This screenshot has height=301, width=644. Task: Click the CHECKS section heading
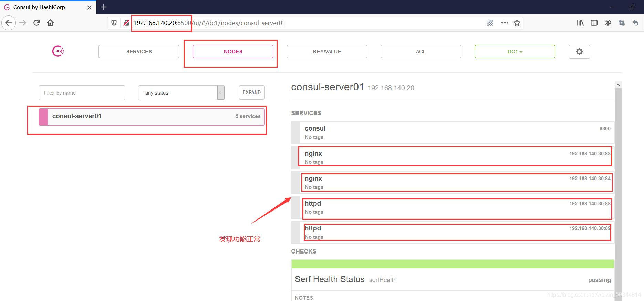point(304,251)
